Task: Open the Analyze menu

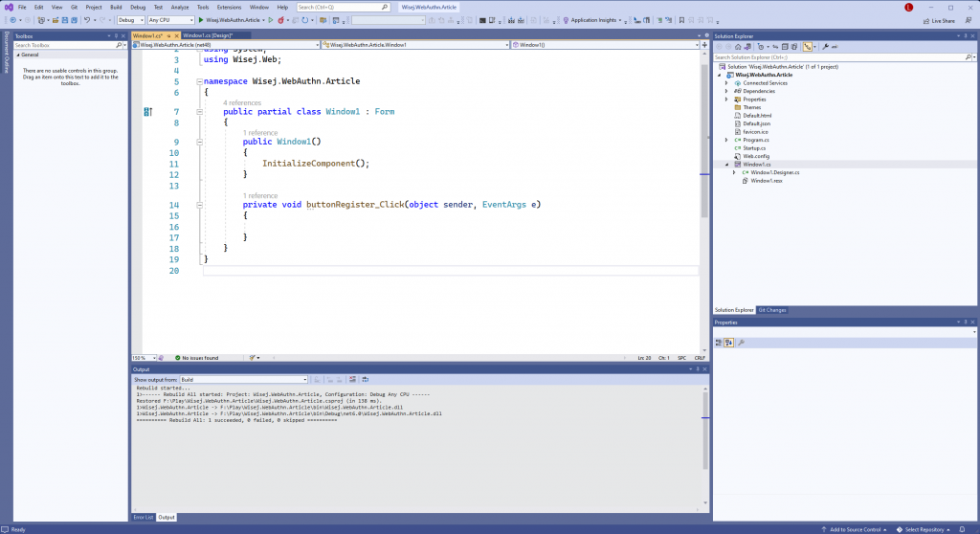Action: click(x=179, y=8)
